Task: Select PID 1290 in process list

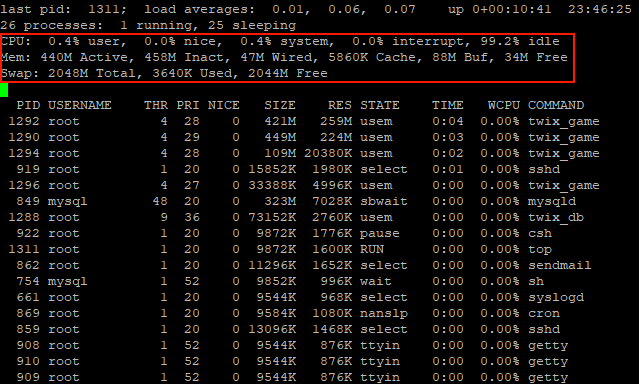Action: click(24, 137)
